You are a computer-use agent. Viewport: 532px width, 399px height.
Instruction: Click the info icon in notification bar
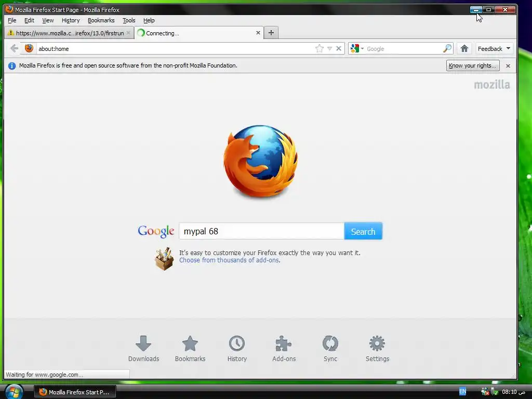(12, 66)
